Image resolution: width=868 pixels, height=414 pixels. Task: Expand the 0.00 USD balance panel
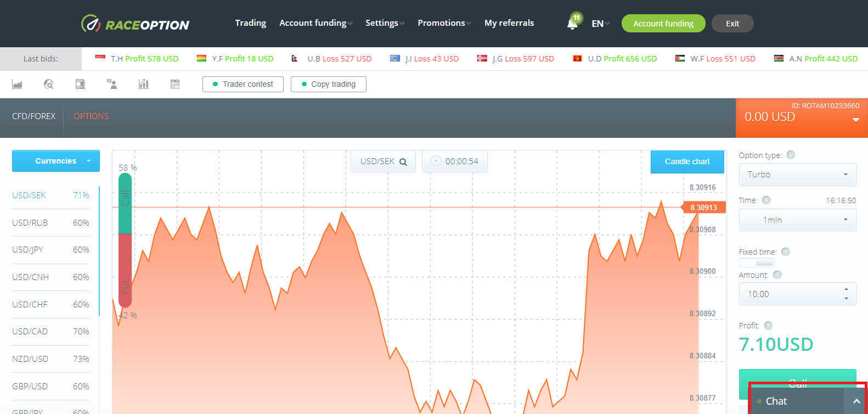[x=855, y=120]
